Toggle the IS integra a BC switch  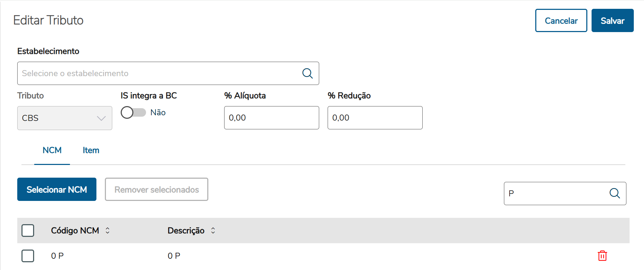pos(133,112)
